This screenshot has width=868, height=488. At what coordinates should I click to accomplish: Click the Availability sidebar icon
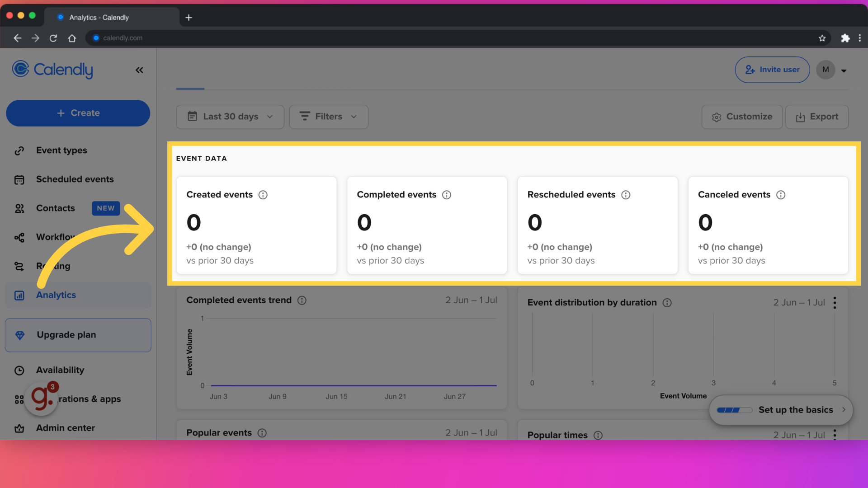tap(20, 370)
